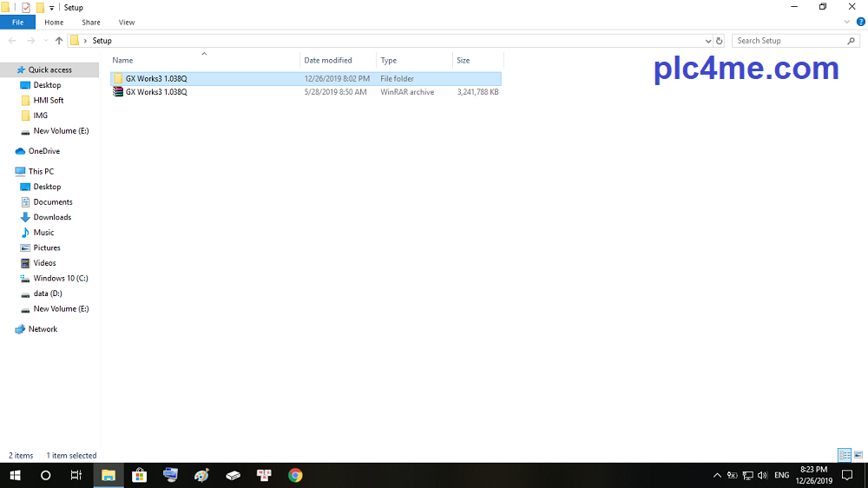Click the Task View taskbar icon
This screenshot has width=868, height=488.
pyautogui.click(x=76, y=475)
